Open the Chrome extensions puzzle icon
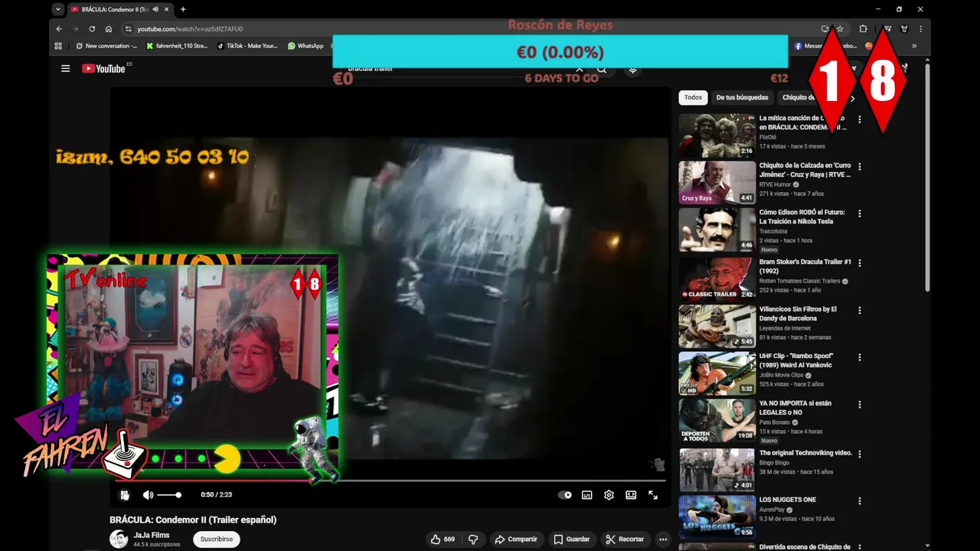The height and width of the screenshot is (551, 980). tap(863, 29)
